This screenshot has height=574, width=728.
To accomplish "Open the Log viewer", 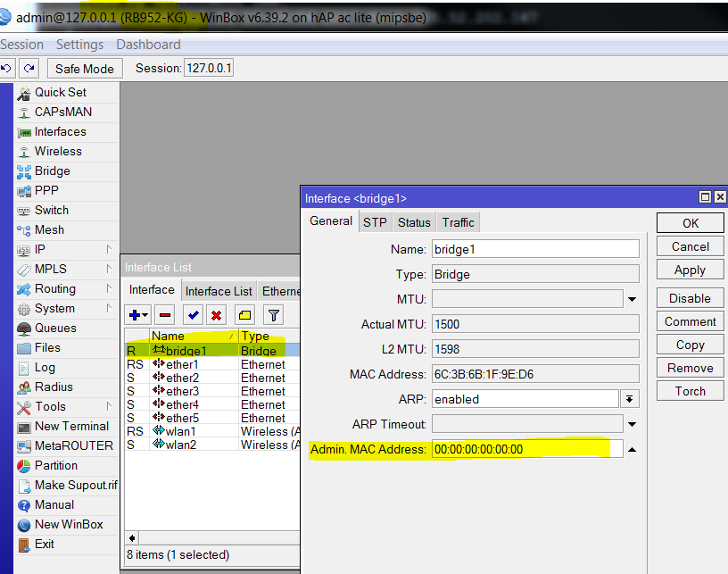I will [x=45, y=367].
